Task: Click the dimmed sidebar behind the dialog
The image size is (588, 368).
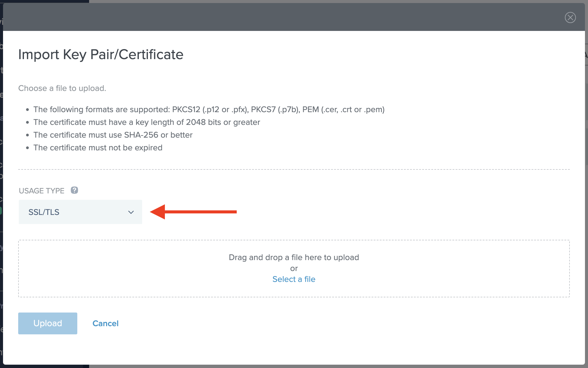Action: pos(1,182)
